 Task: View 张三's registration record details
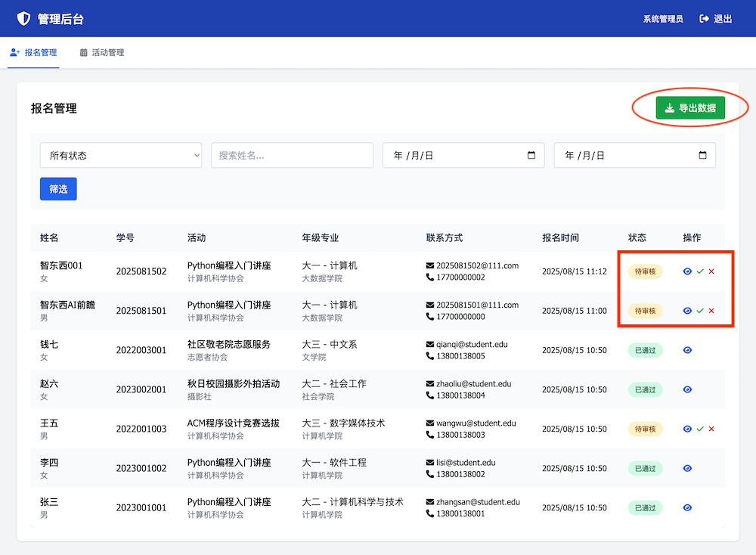click(x=687, y=507)
